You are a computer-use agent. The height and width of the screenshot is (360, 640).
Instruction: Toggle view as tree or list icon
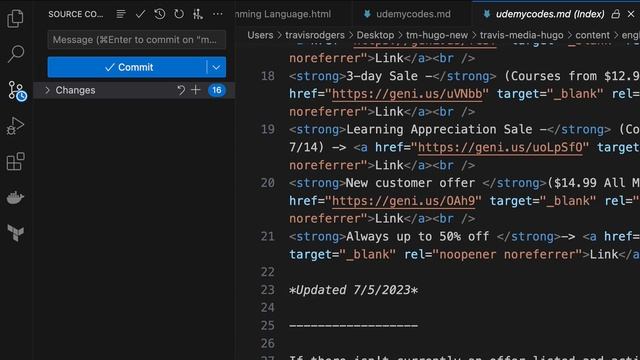tap(121, 14)
